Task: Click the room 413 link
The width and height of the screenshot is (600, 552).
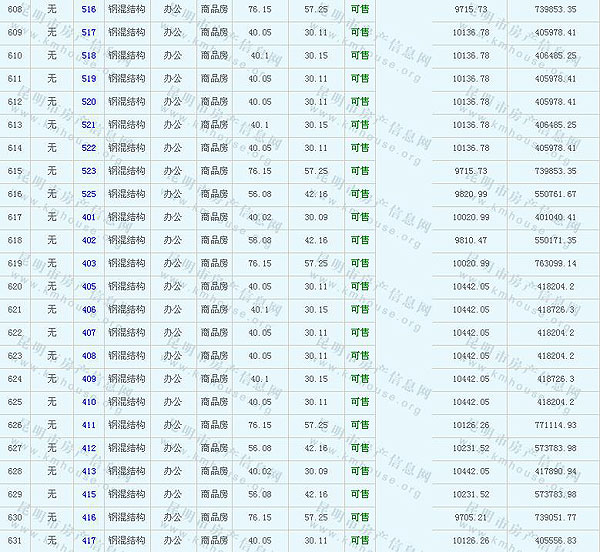Action: coord(89,471)
